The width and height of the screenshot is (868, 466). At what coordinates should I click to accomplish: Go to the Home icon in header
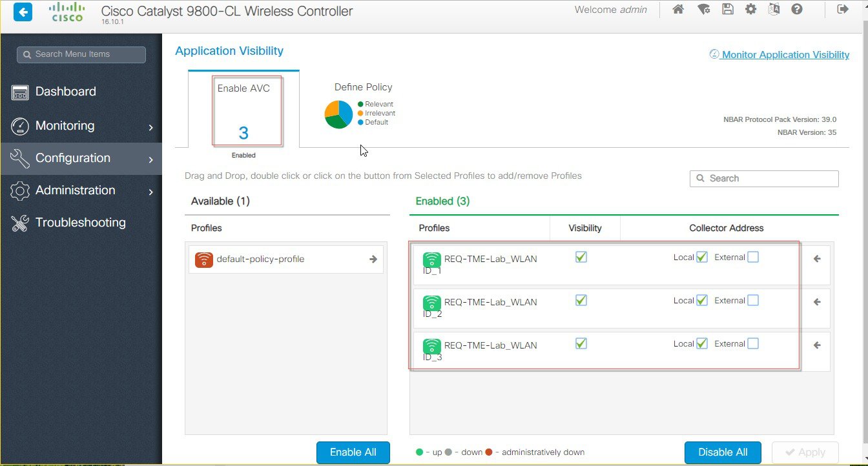click(x=678, y=10)
